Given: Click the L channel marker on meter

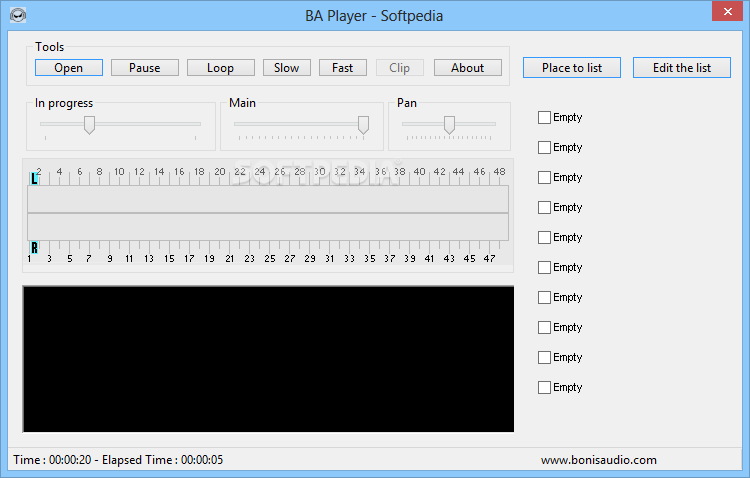Looking at the screenshot, I should pos(34,178).
